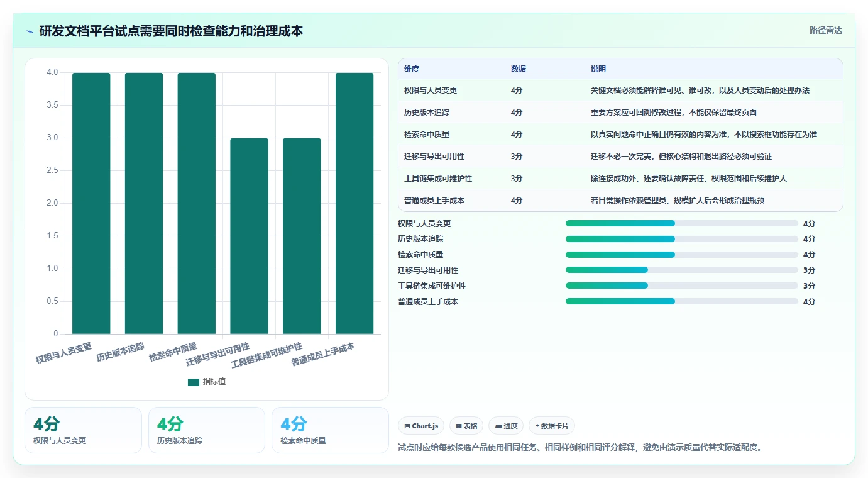
Task: Select the 进度 chip
Action: pyautogui.click(x=506, y=426)
